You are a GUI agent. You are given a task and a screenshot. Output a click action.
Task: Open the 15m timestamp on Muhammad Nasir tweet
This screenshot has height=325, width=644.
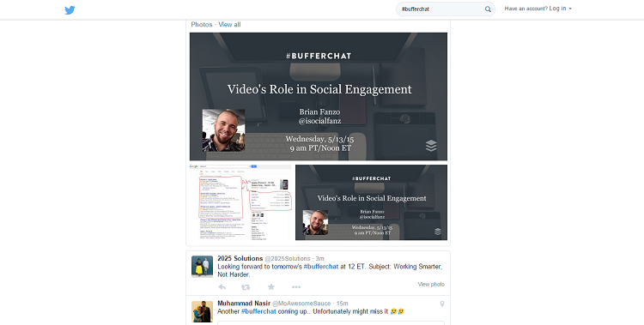(342, 304)
